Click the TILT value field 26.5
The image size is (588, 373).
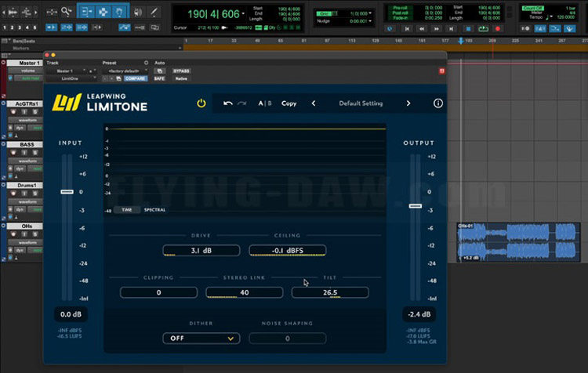(330, 292)
